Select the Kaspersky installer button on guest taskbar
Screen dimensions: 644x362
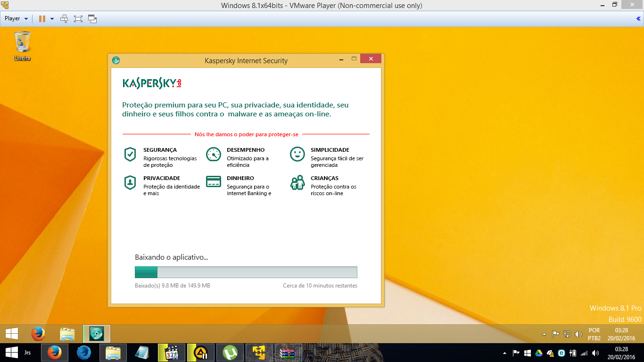point(97,334)
